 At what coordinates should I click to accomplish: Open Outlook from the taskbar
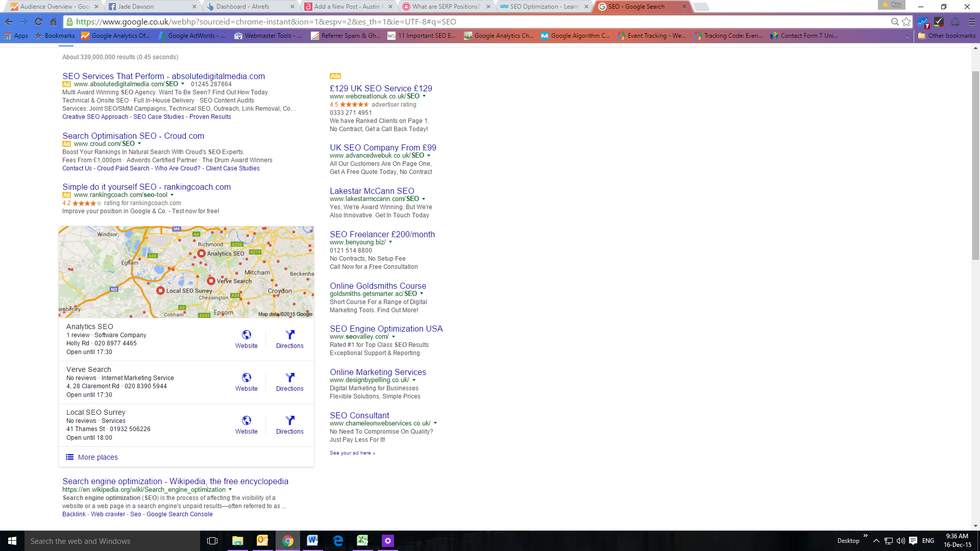pyautogui.click(x=262, y=541)
